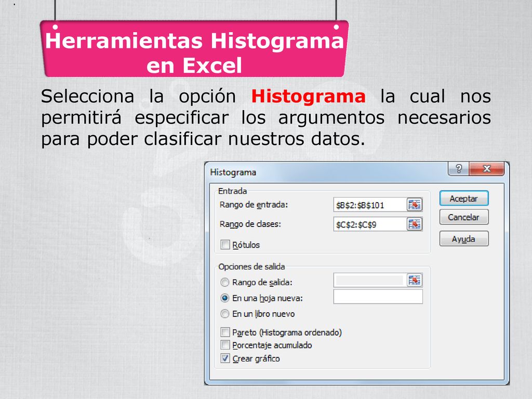Uncheck the Crear gráfico checkbox

coord(225,358)
